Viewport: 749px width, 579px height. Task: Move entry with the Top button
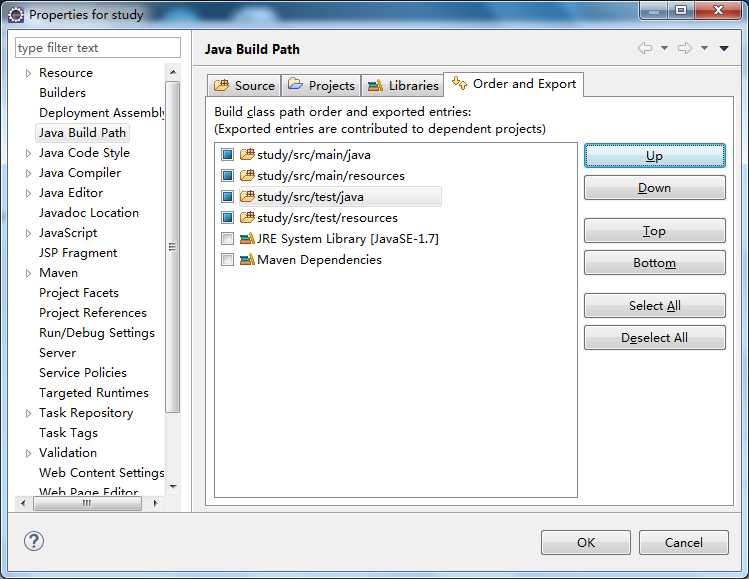point(654,231)
